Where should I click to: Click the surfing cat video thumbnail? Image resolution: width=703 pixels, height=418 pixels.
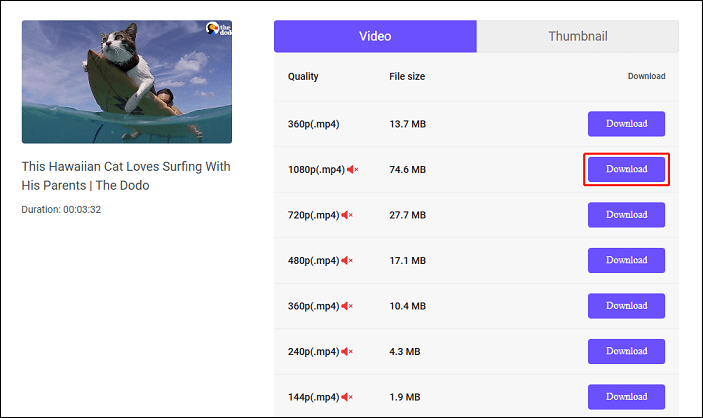point(127,82)
